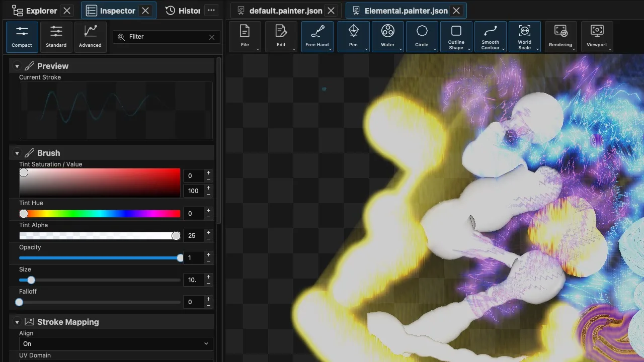Collapse the Preview section
Viewport: 644px width, 362px height.
(x=17, y=66)
